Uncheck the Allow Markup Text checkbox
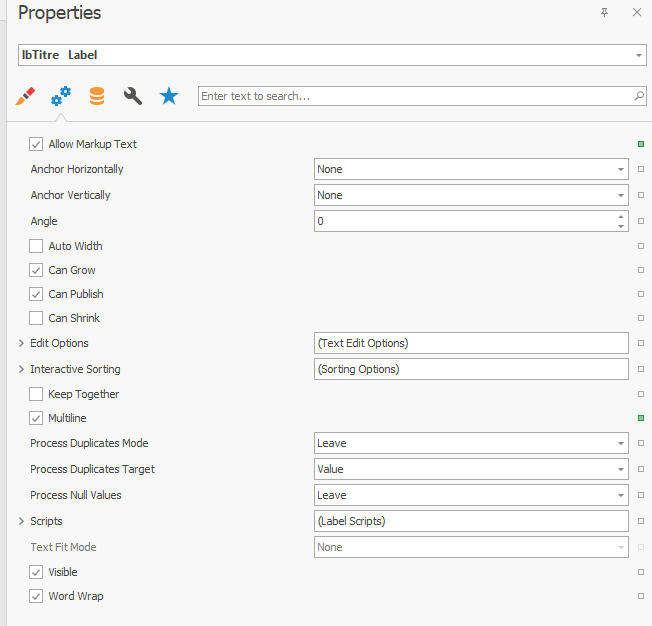Screen dimensions: 652x626 36,144
